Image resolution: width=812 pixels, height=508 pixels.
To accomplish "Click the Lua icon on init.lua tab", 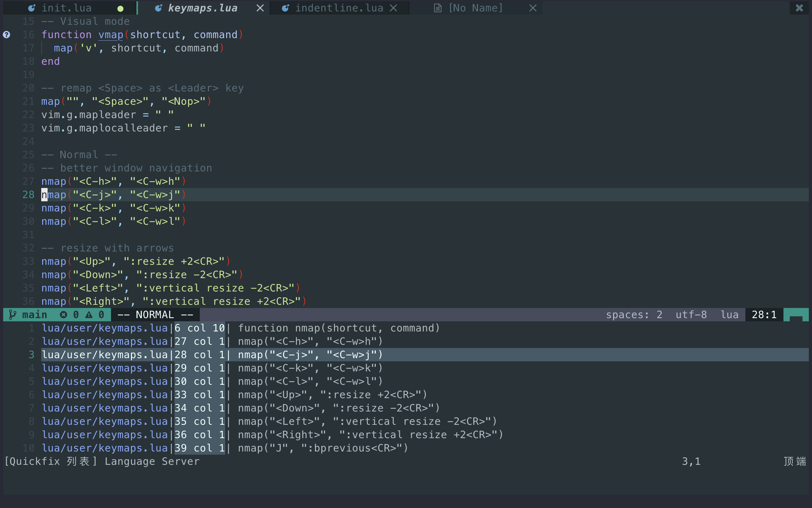I will pyautogui.click(x=31, y=8).
